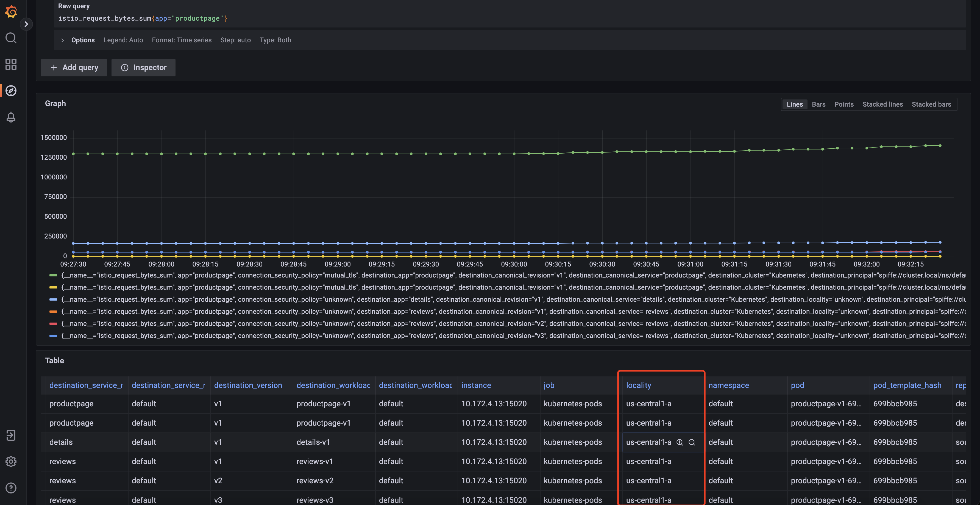Open the query Inspector
The width and height of the screenshot is (980, 505).
click(143, 67)
